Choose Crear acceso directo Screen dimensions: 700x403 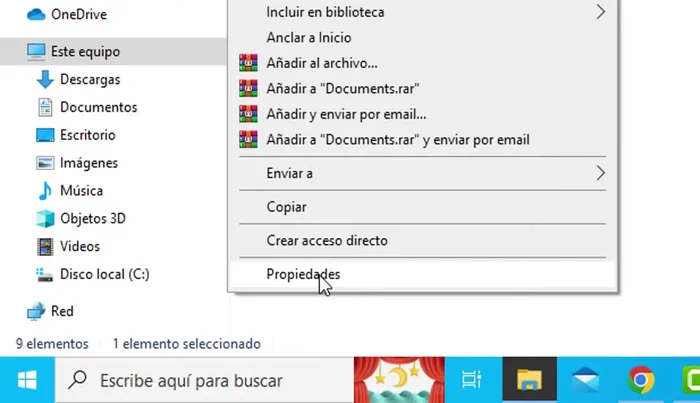[x=422, y=241]
